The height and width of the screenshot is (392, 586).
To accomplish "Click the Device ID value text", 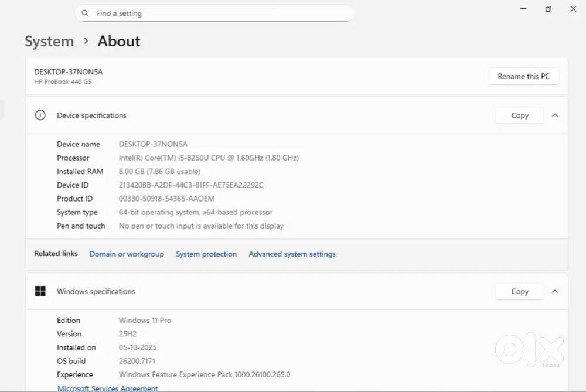I will 191,185.
